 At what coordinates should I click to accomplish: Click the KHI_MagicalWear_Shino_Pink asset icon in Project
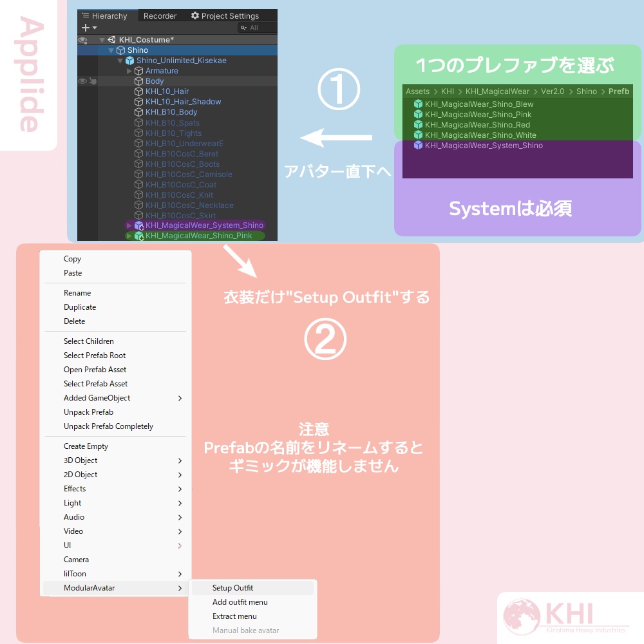418,114
